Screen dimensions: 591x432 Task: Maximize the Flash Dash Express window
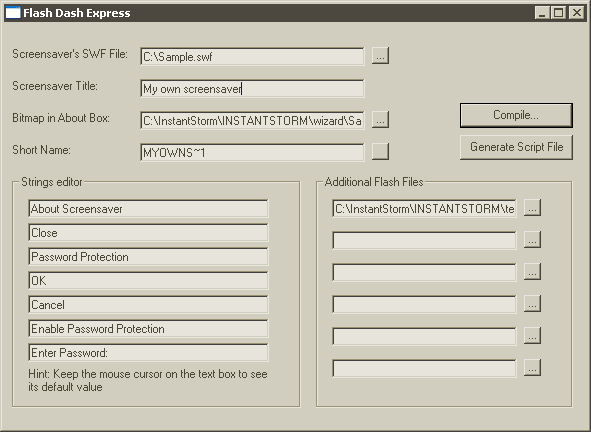click(x=558, y=13)
